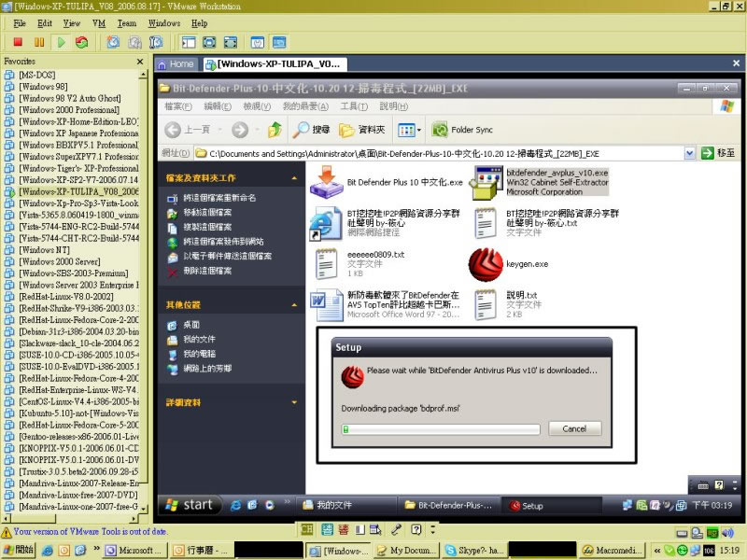Suspend the virtual machine with the pause icon
The height and width of the screenshot is (560, 747).
tap(39, 42)
